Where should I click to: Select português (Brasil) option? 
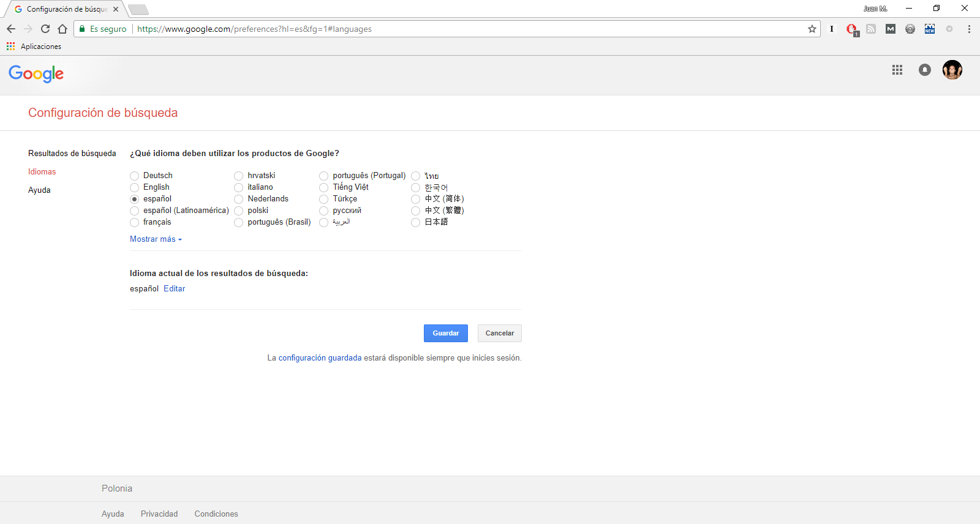239,223
